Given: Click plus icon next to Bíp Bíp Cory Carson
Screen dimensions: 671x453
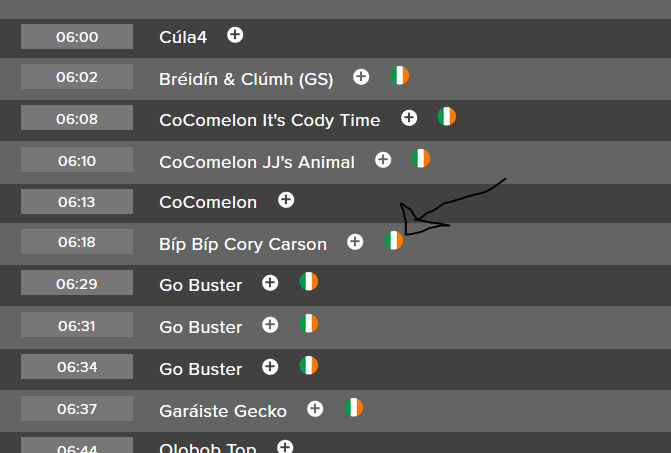Looking at the screenshot, I should pos(355,242).
